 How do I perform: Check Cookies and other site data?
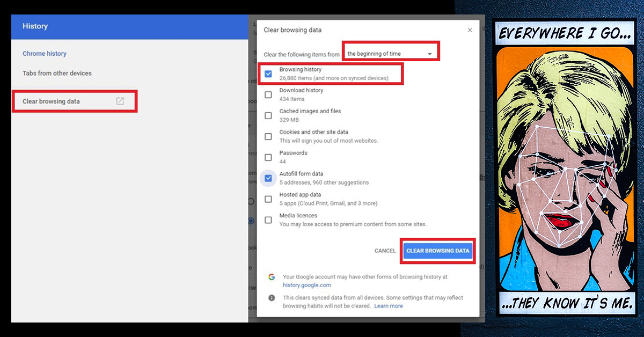(268, 136)
